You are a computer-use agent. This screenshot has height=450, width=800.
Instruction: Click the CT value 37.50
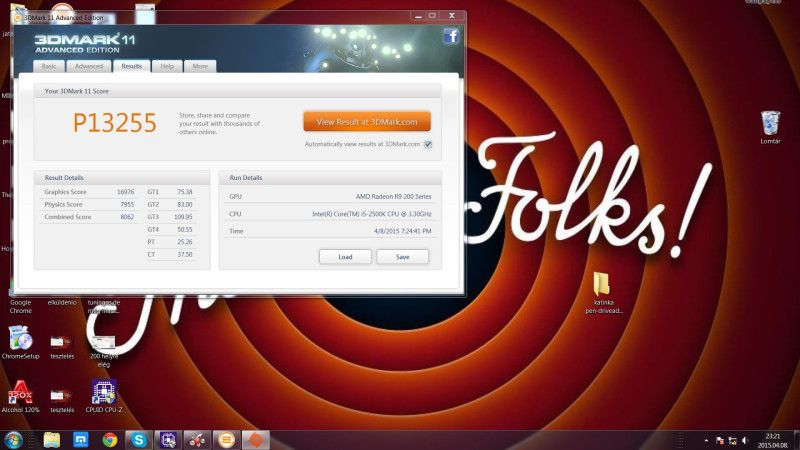(185, 255)
